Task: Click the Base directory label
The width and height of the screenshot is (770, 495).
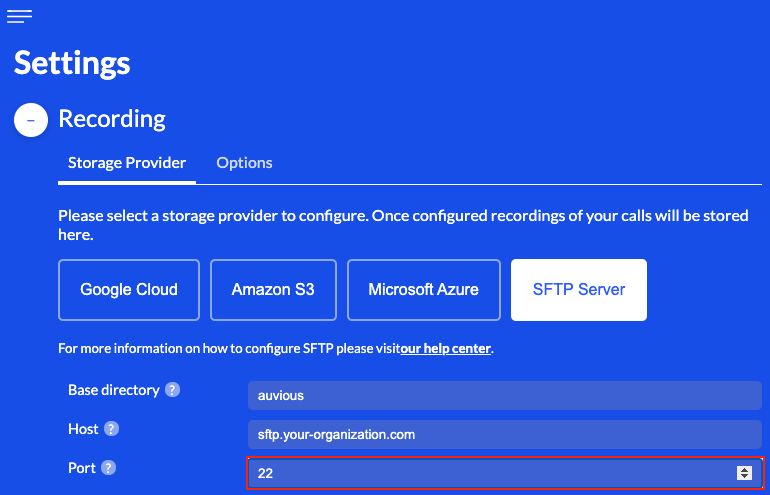Action: [113, 390]
